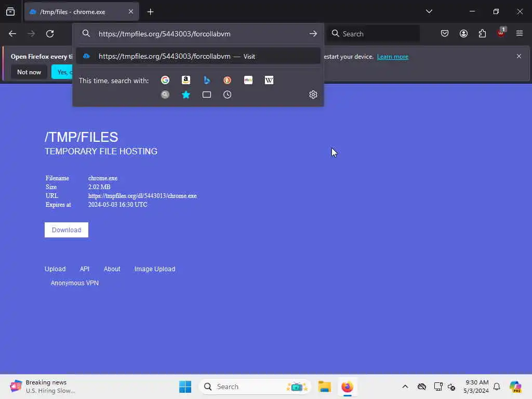
Task: Open the Upload page link
Action: pos(55,269)
